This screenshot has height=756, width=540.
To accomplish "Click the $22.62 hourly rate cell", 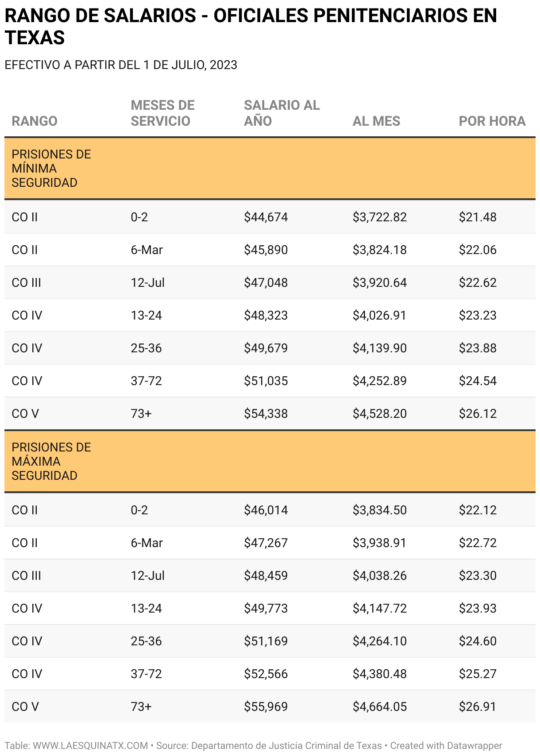I will (x=478, y=283).
